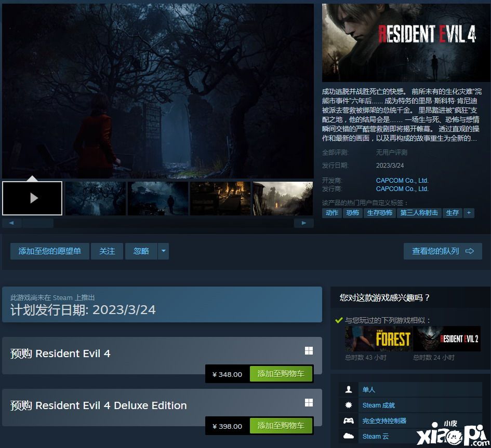Click the plus button to add a tag

click(469, 213)
